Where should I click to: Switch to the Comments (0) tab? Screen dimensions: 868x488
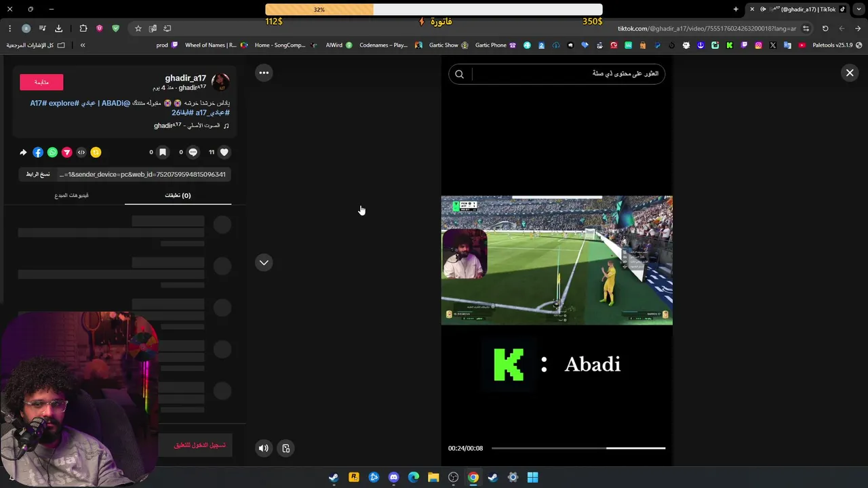tap(178, 195)
